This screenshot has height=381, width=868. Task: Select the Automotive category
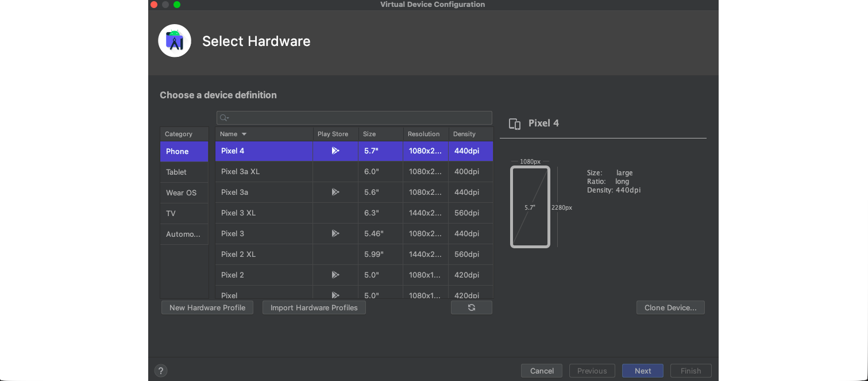[x=184, y=234]
